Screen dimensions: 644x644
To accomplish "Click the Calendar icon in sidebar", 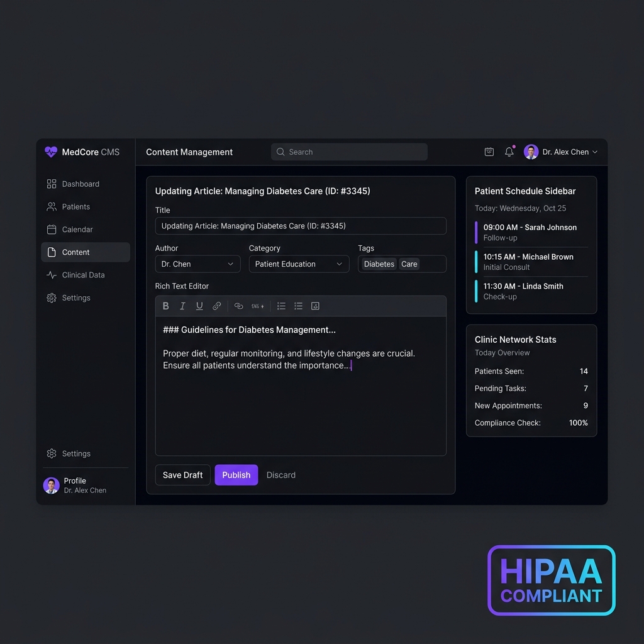I will [52, 230].
